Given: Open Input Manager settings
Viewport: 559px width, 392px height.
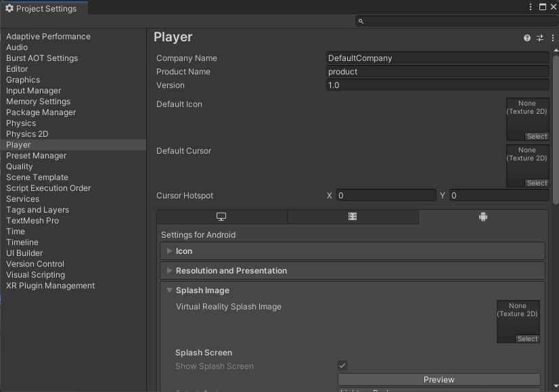Looking at the screenshot, I should point(73,91).
